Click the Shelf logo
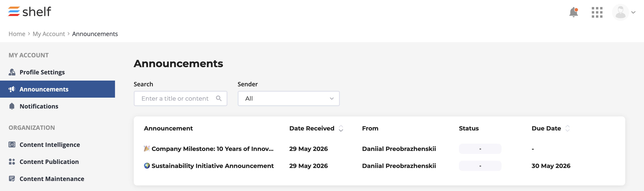The width and height of the screenshot is (644, 191). (30, 12)
